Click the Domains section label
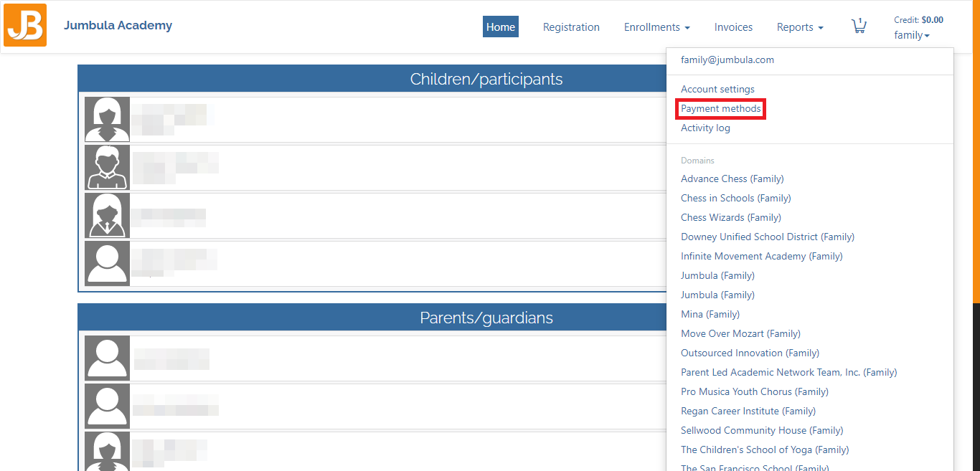This screenshot has width=980, height=471. pyautogui.click(x=697, y=161)
